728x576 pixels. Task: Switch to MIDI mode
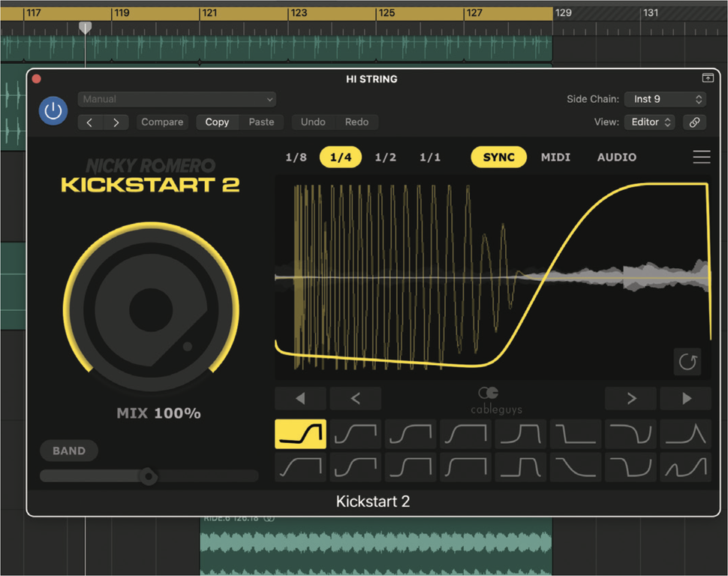(555, 157)
